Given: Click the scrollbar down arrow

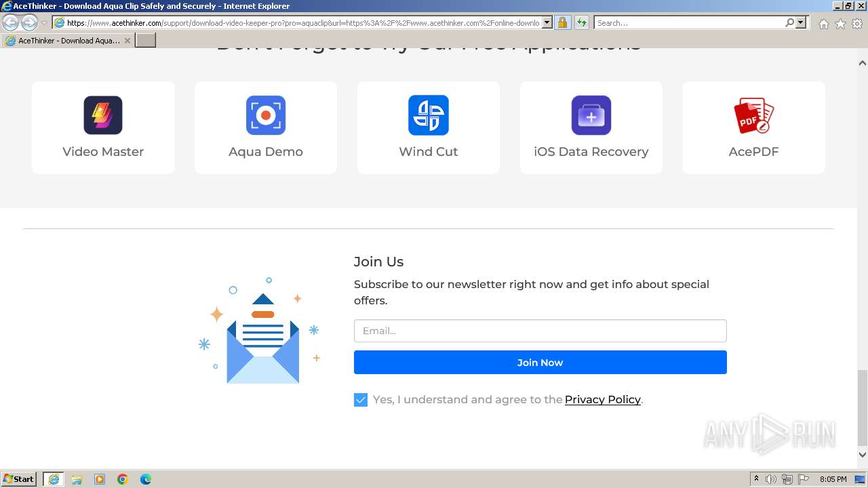Looking at the screenshot, I should [x=862, y=455].
